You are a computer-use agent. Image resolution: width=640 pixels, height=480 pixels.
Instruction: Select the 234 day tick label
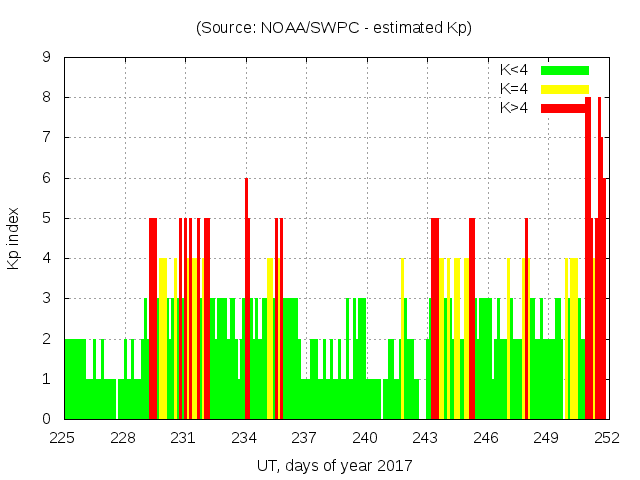(x=245, y=437)
